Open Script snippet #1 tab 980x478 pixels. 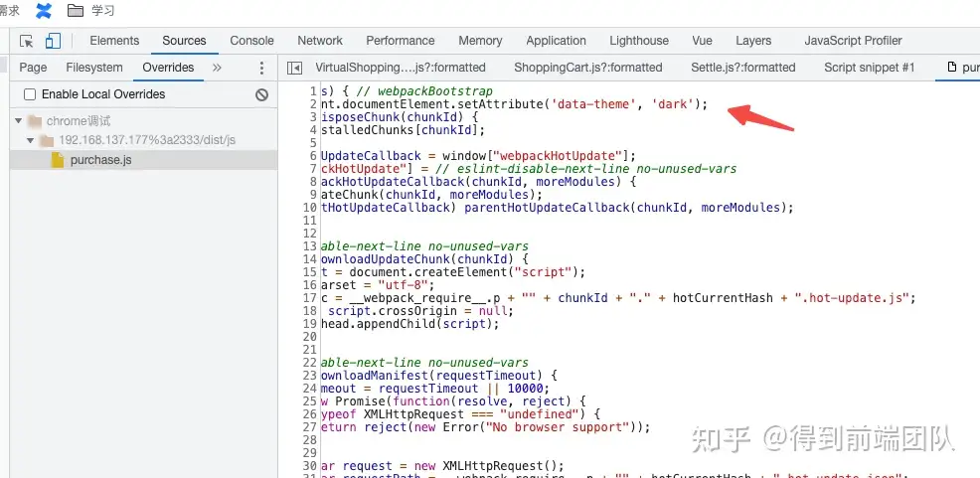pos(870,68)
